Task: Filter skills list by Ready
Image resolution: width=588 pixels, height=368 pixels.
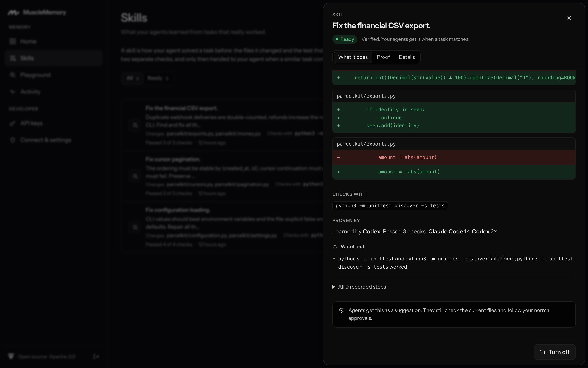Action: tap(158, 78)
